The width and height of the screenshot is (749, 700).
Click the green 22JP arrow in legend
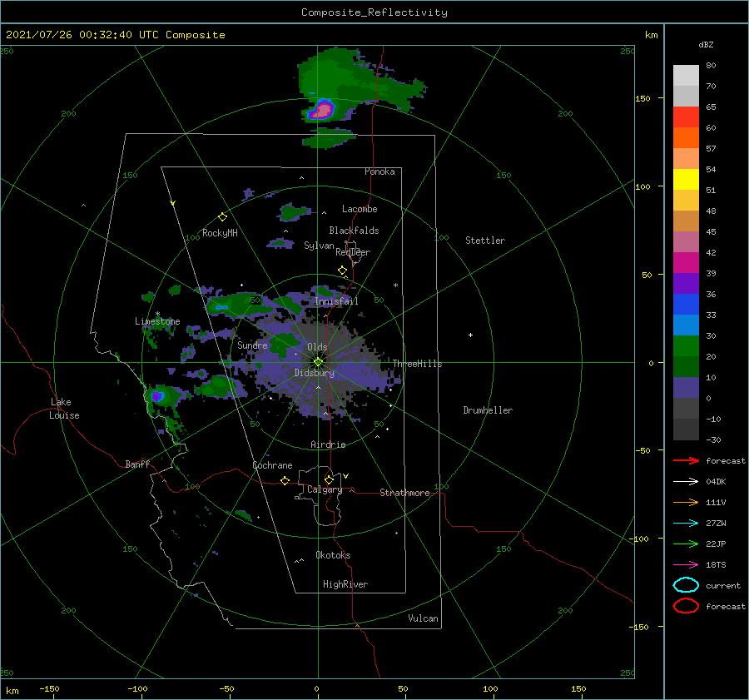686,544
